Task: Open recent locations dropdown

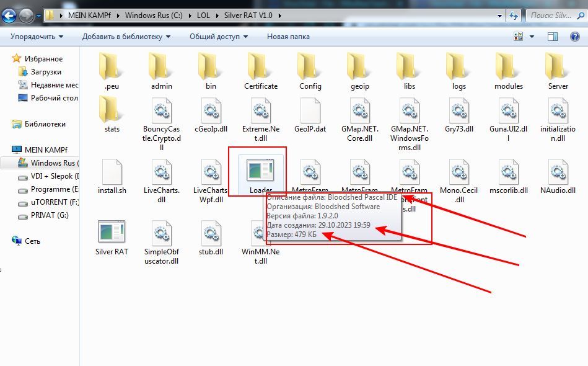Action: click(38, 16)
